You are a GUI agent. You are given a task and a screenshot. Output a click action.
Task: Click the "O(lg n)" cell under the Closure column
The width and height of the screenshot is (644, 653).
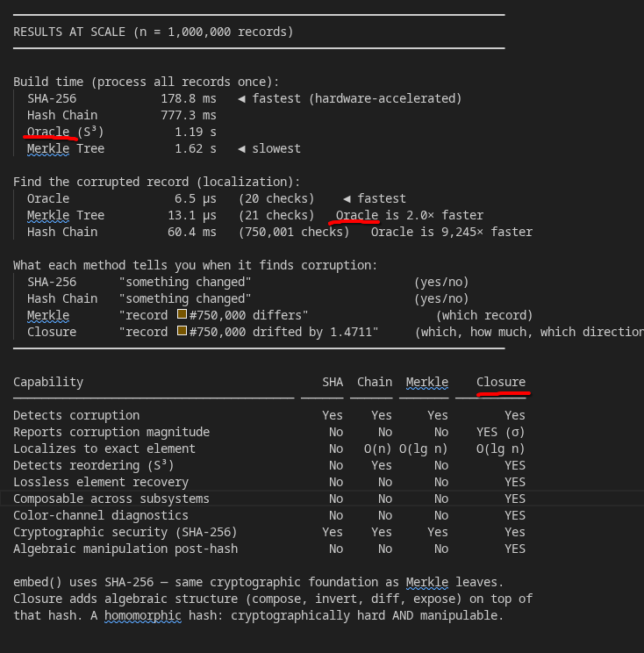click(x=501, y=448)
